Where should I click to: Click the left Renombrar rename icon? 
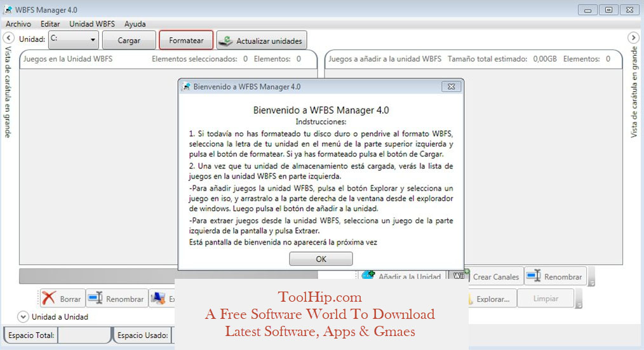[x=95, y=298]
